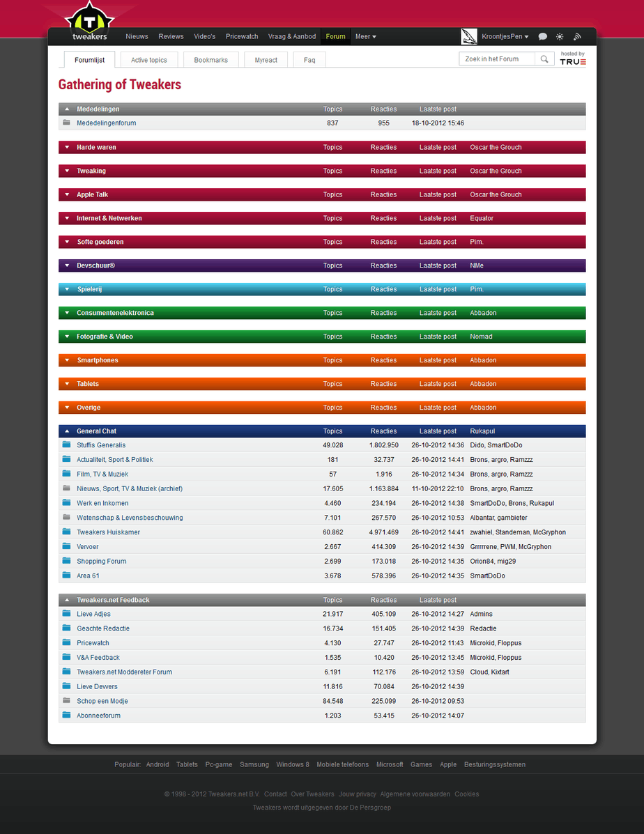Click the brightness sun icon
This screenshot has height=834, width=644.
[560, 37]
